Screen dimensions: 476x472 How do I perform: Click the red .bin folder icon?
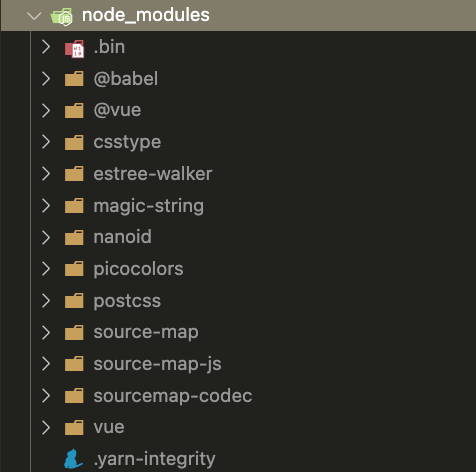click(x=74, y=49)
